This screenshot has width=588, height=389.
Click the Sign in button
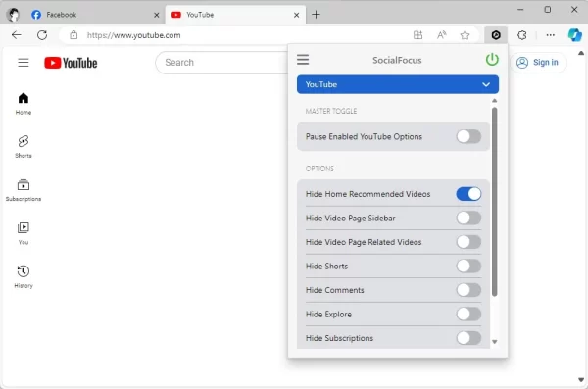click(x=538, y=63)
